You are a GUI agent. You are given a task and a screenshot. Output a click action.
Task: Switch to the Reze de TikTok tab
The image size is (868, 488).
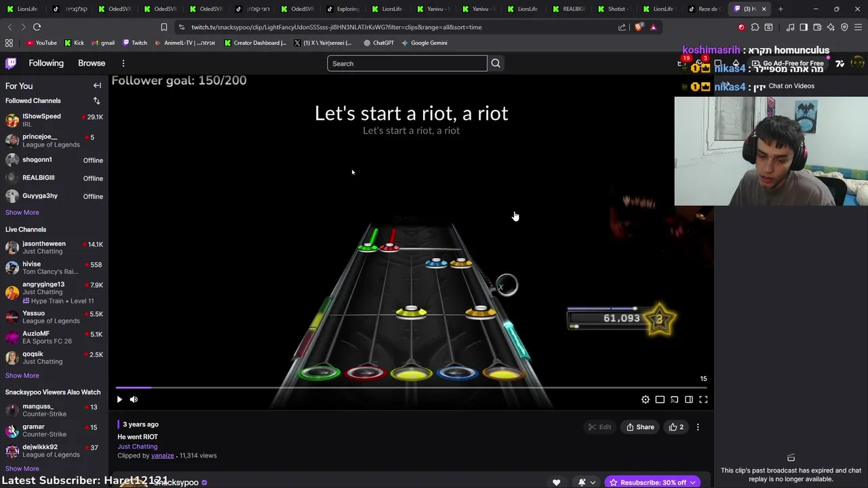click(x=705, y=9)
